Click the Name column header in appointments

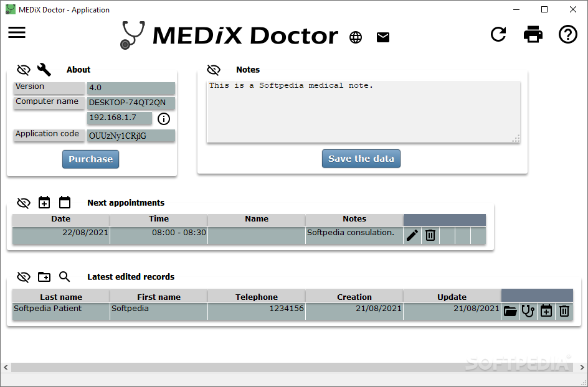[257, 219]
